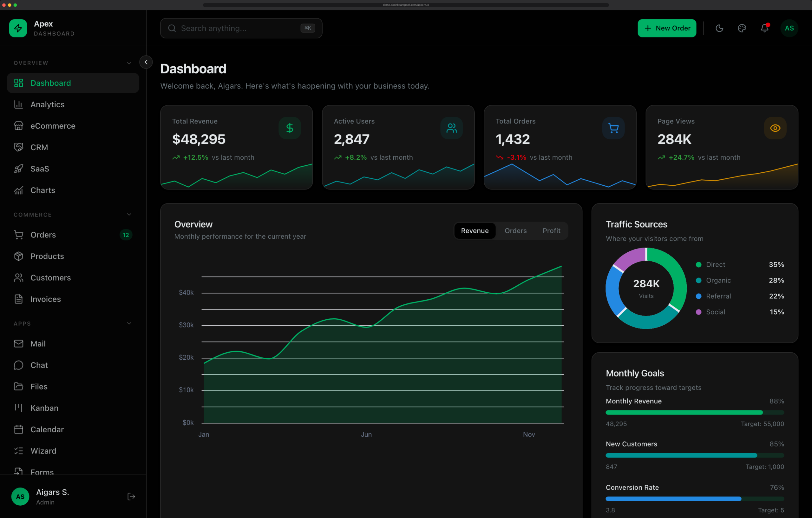This screenshot has width=812, height=518.
Task: Click the eye icon on Page Views card
Action: (x=775, y=128)
